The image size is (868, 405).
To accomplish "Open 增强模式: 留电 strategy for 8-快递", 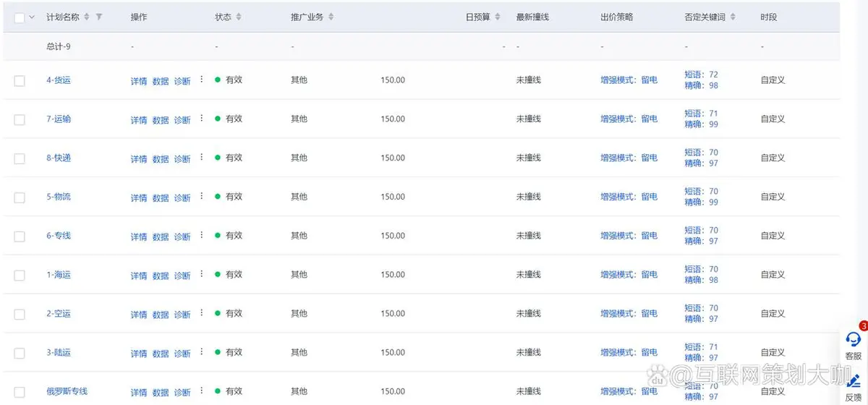I will coord(629,158).
